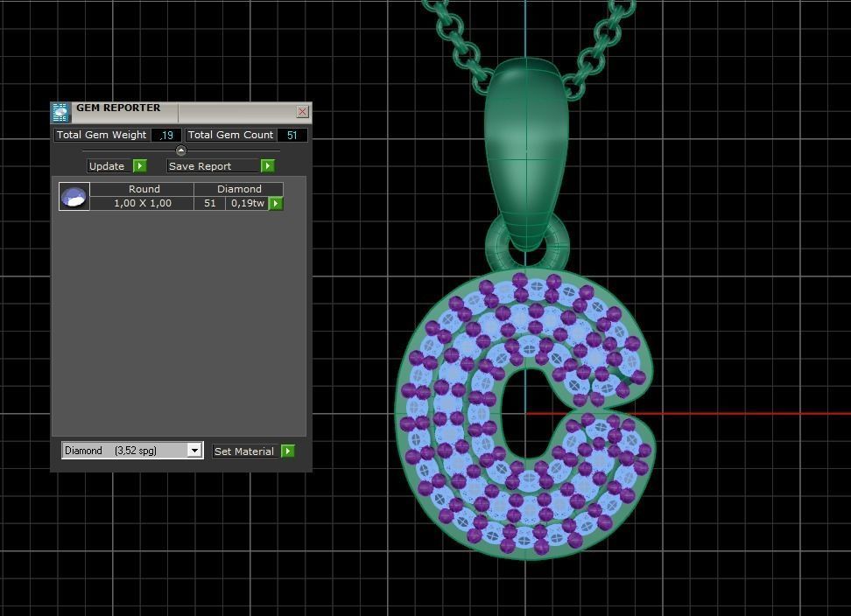
Task: Open the Diamond (3,52 spg) material dropdown
Action: coord(132,450)
